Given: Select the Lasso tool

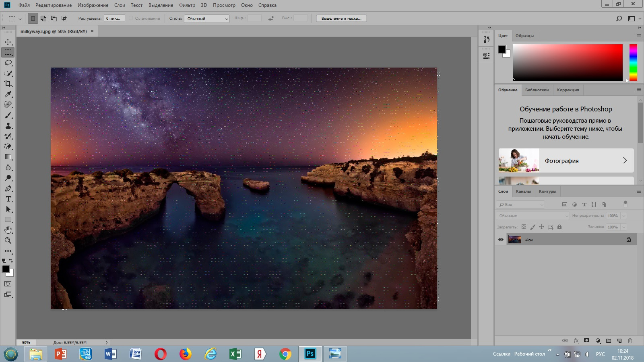Looking at the screenshot, I should (x=8, y=63).
